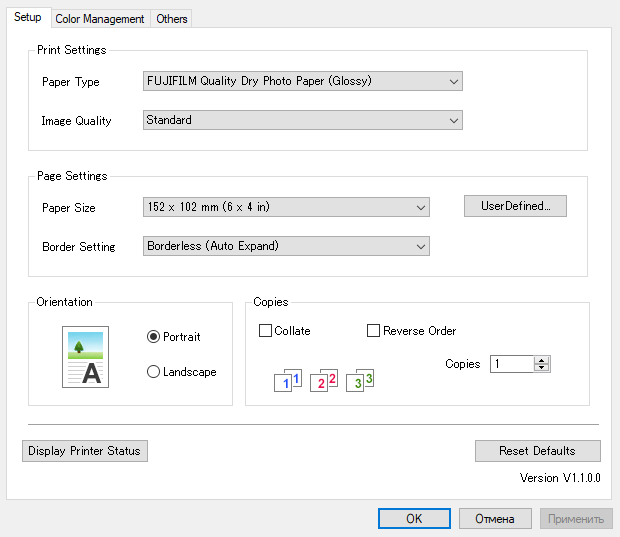This screenshot has width=620, height=537.
Task: Choose the Portrait radio button
Action: [154, 337]
